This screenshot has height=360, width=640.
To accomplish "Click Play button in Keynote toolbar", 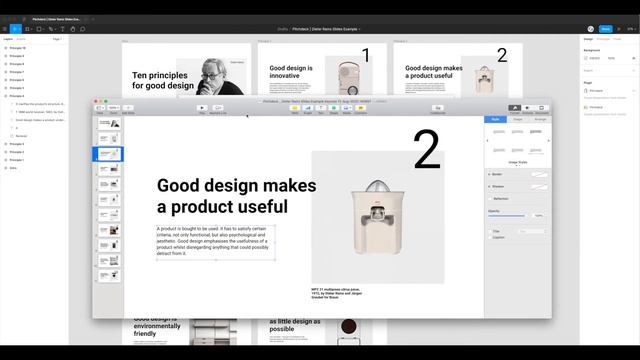I will coord(202,108).
